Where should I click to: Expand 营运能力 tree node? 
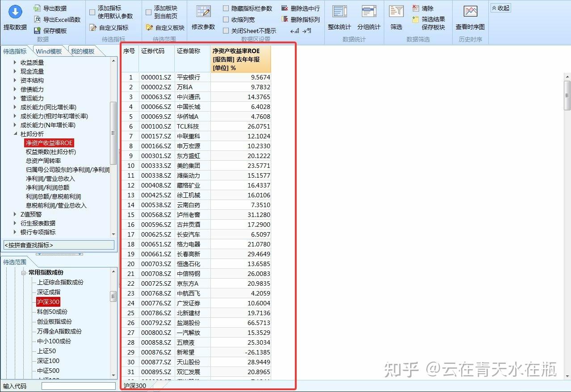15,98
